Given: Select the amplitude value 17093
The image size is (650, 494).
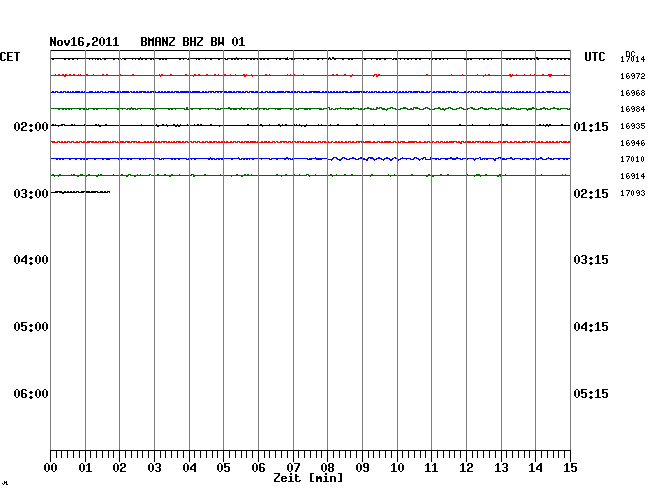Looking at the screenshot, I should 633,193.
